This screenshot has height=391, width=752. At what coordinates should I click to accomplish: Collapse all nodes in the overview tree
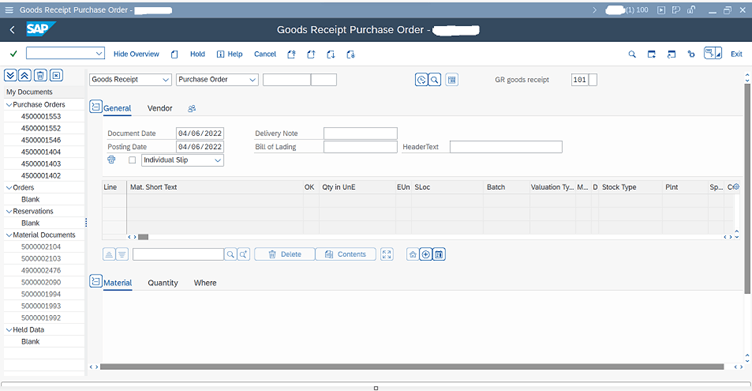pyautogui.click(x=25, y=75)
